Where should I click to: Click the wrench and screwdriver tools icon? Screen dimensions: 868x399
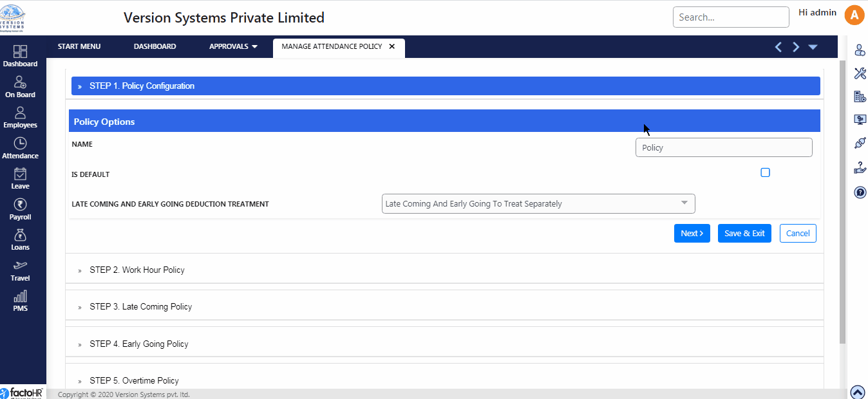click(x=860, y=73)
